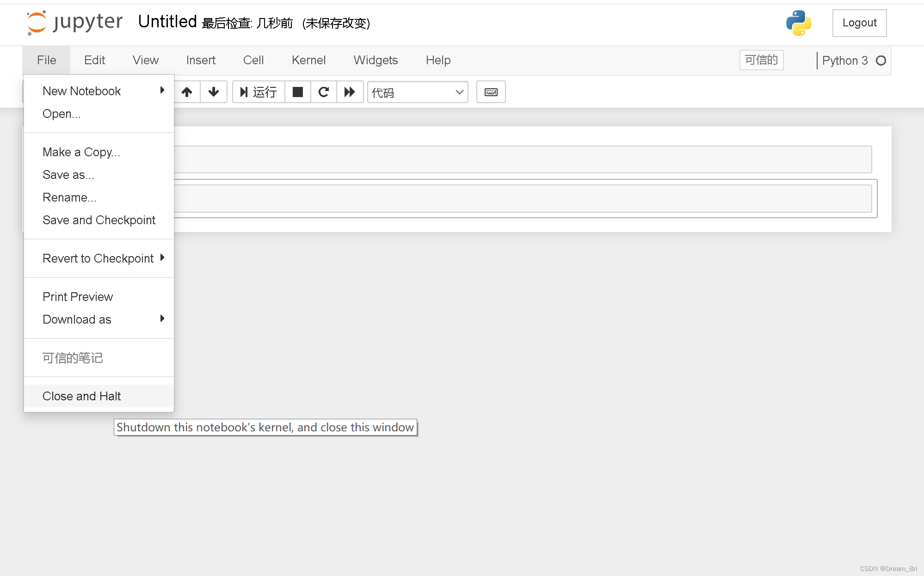
Task: Expand the New Notebook submenu
Action: (x=99, y=91)
